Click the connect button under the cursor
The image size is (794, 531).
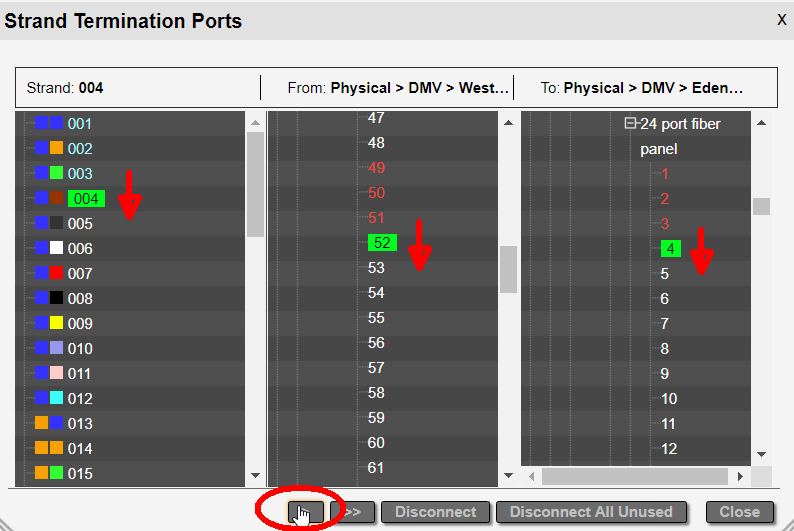(x=306, y=512)
